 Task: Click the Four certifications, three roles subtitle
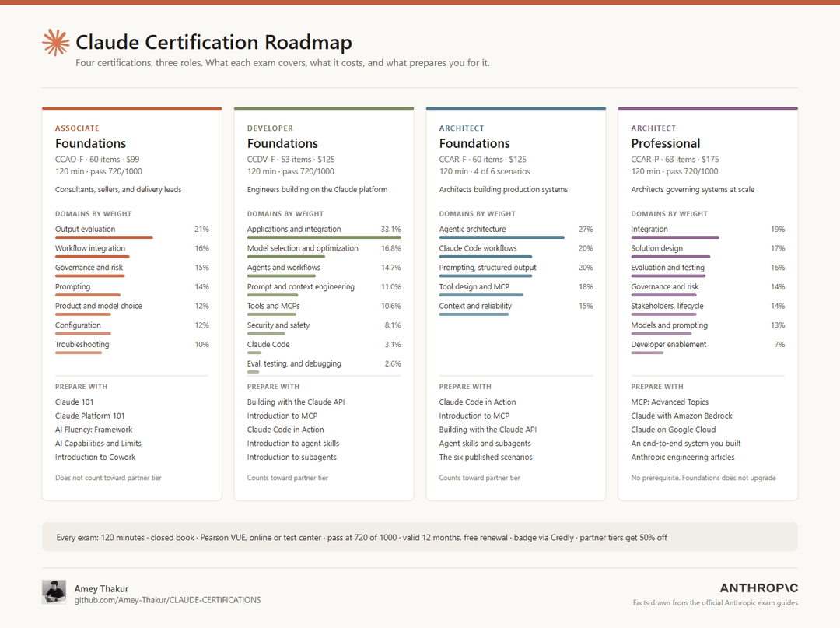[x=282, y=63]
